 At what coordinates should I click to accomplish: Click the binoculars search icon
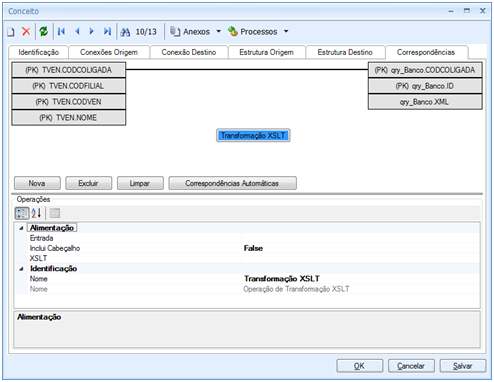pos(125,32)
